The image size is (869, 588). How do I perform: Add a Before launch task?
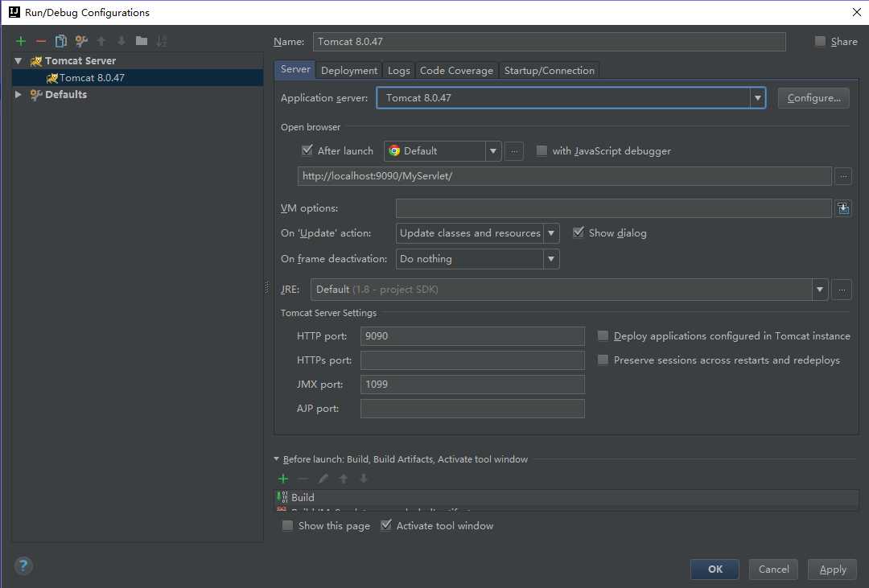point(282,479)
